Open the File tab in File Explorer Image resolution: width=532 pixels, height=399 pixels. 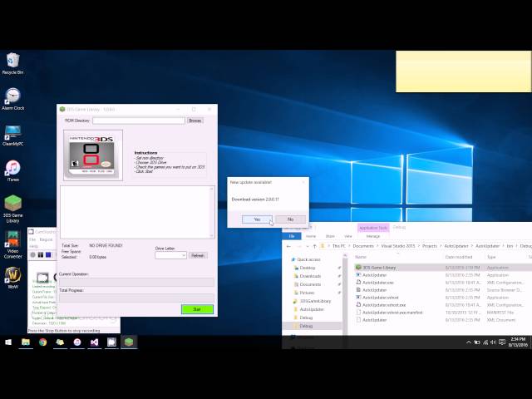pos(292,236)
